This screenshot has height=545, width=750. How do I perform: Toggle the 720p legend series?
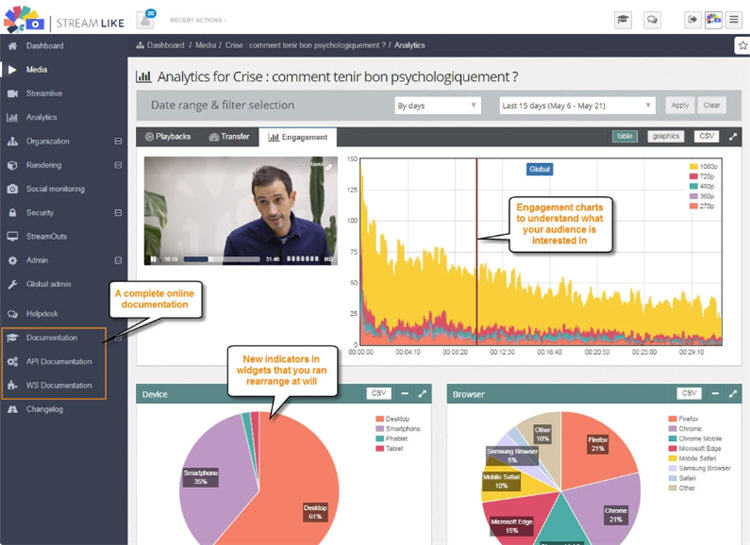702,177
